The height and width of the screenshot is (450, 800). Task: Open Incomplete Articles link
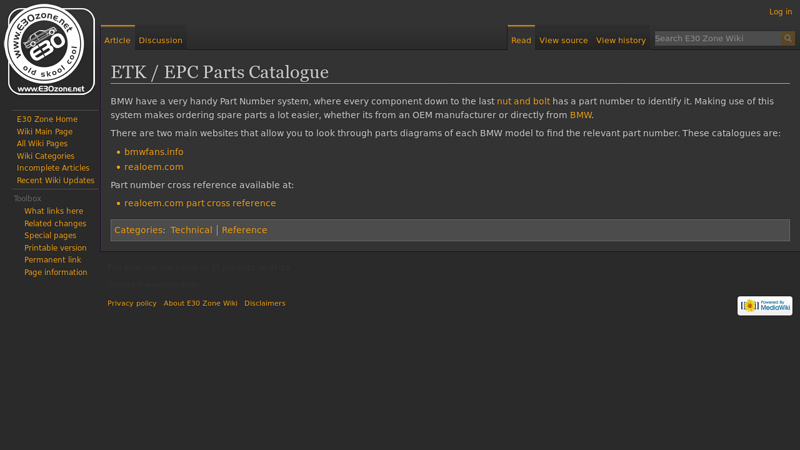click(53, 168)
